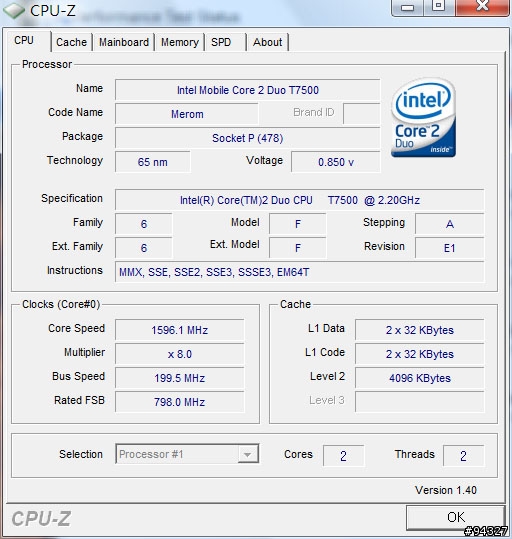Click the Clocks (Core#0) group label

coord(61,304)
